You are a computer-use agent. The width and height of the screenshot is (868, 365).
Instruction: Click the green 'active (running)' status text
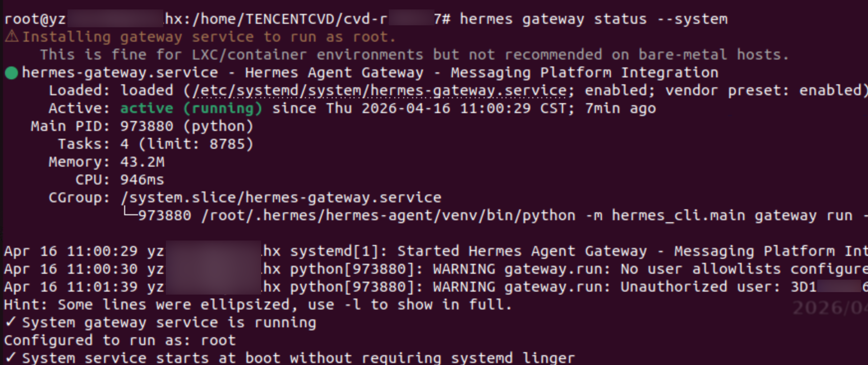[x=191, y=108]
